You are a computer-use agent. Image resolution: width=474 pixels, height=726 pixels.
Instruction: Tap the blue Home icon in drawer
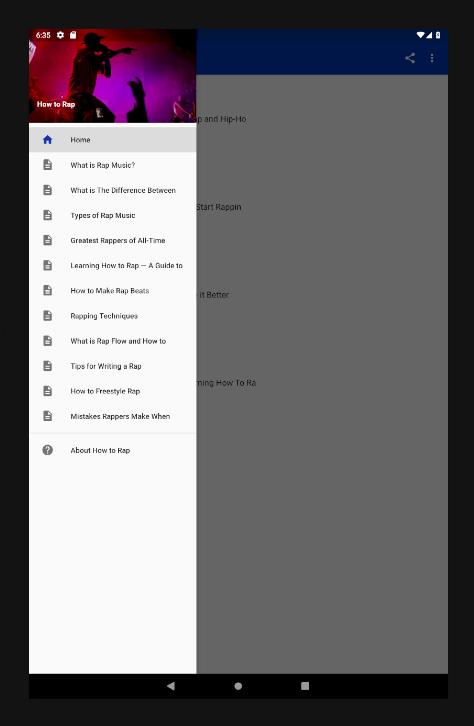click(47, 139)
